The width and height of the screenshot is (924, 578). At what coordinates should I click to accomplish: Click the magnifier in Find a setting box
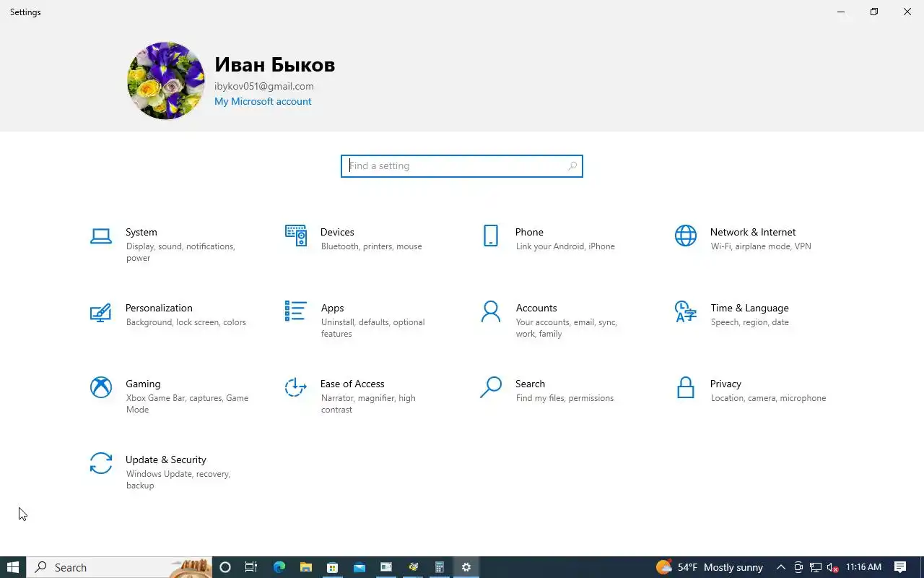pyautogui.click(x=572, y=166)
